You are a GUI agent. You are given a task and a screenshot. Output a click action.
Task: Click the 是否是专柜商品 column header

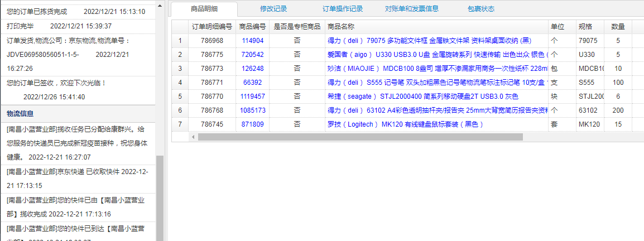point(297,27)
